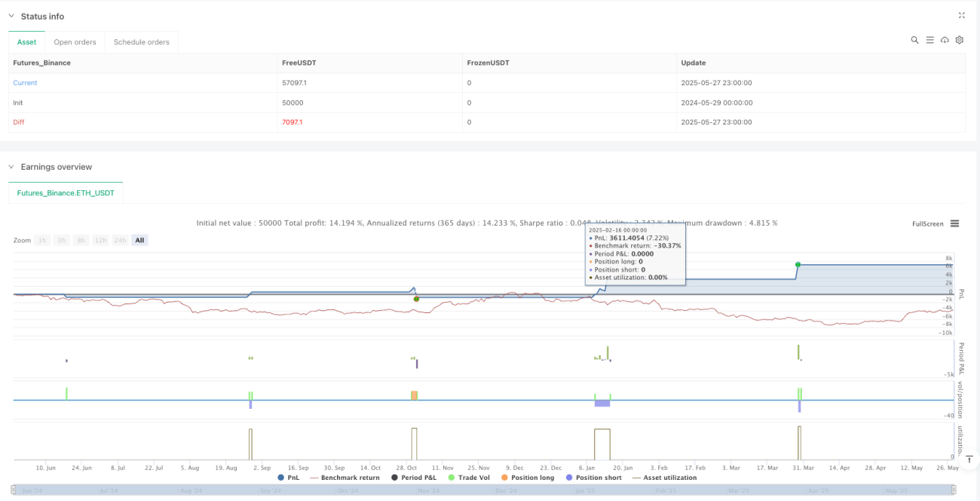Open the chart hamburger menu icon

coord(954,223)
